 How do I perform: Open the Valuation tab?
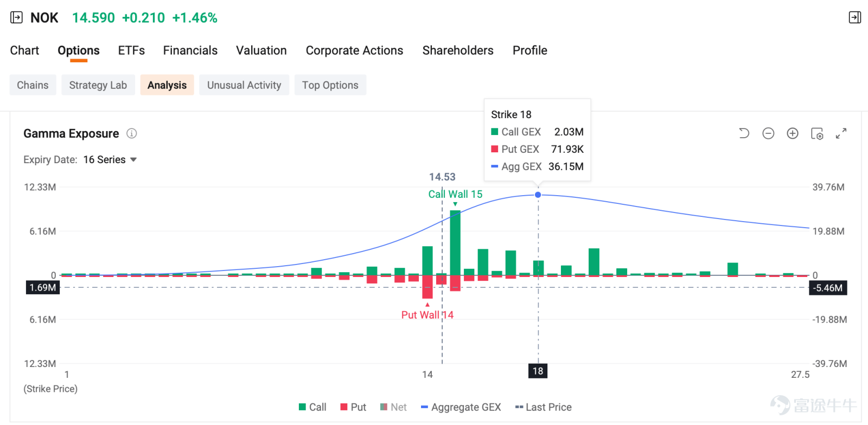(261, 50)
